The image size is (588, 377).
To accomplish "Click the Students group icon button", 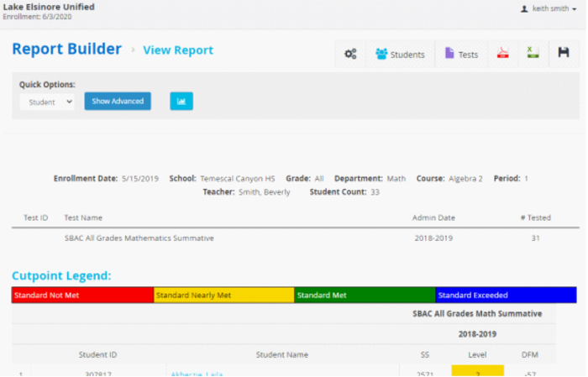I will click(x=400, y=55).
